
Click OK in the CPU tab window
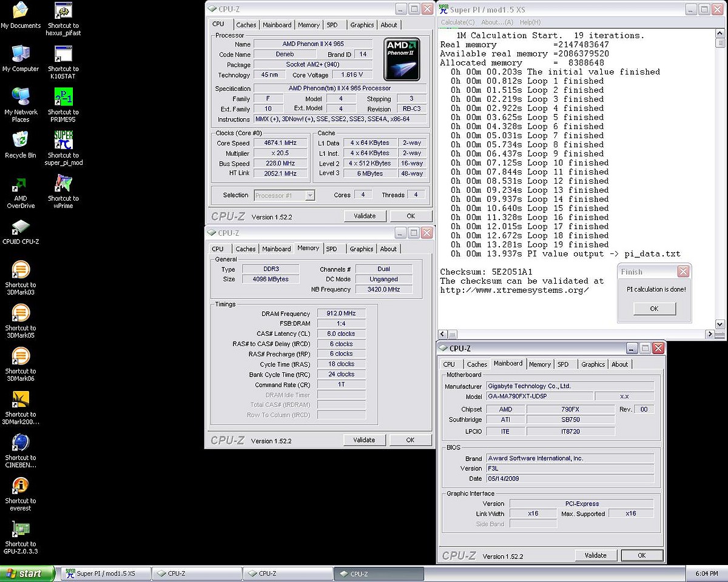tap(411, 216)
